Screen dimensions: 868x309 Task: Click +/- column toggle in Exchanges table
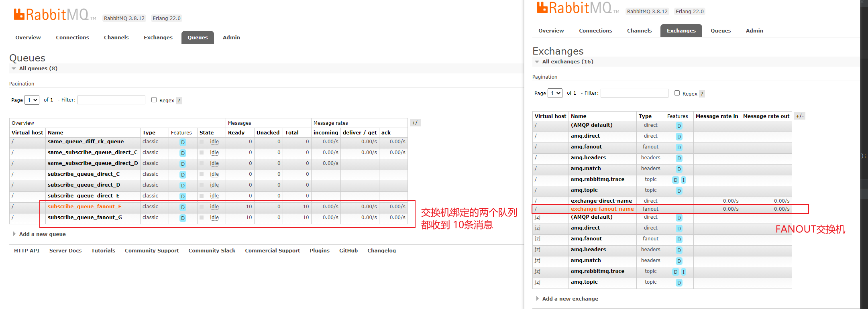coord(800,116)
